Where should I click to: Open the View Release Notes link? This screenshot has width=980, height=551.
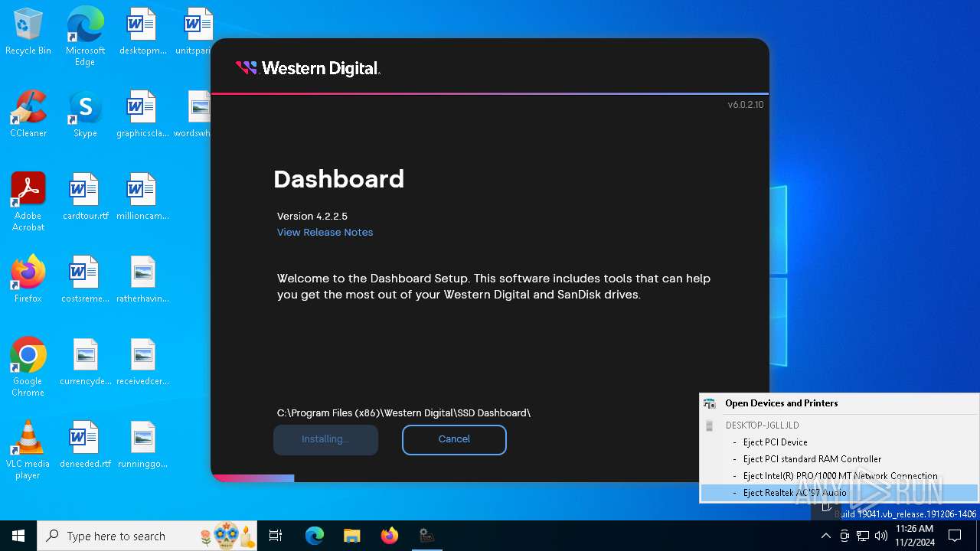(325, 233)
